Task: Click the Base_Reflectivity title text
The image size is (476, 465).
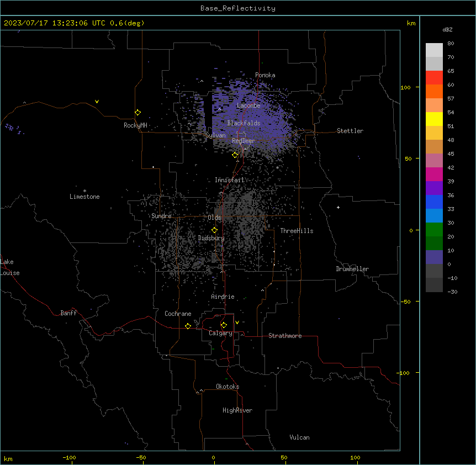Action: [238, 8]
